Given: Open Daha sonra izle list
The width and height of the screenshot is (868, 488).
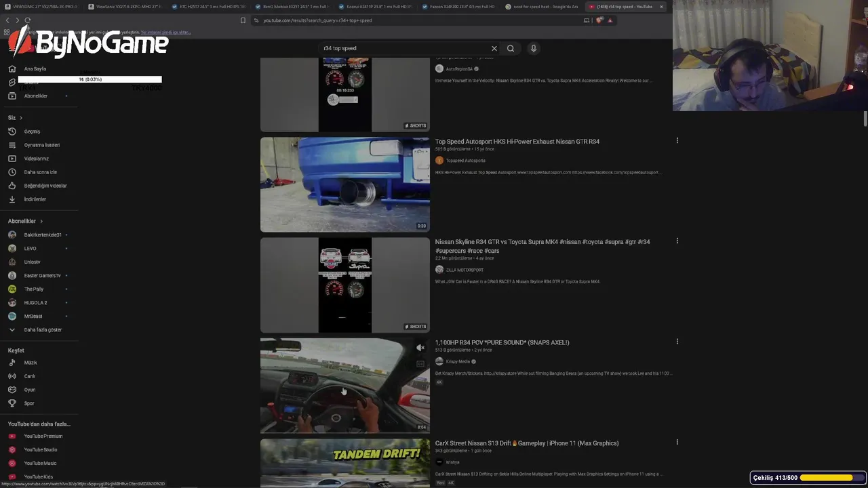Looking at the screenshot, I should tap(40, 172).
